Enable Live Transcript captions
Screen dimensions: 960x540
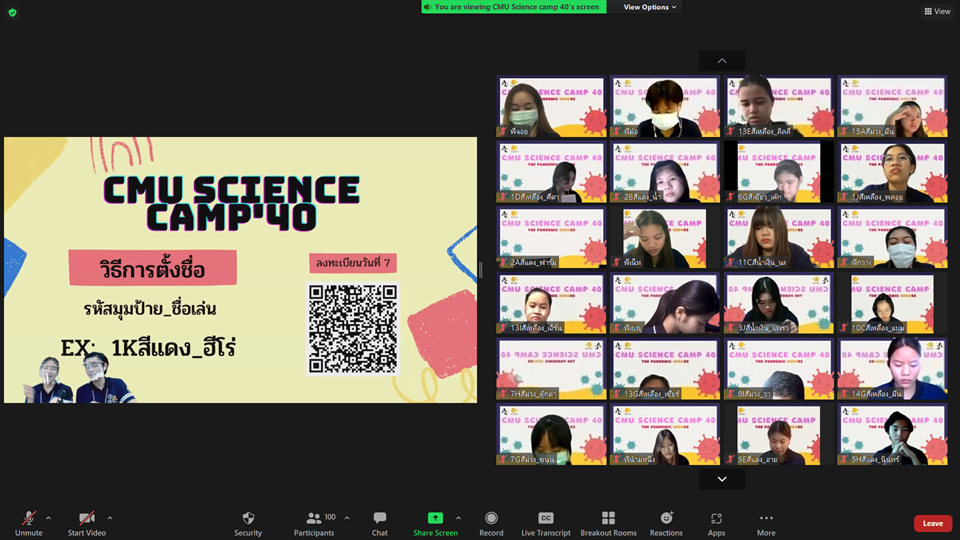546,518
